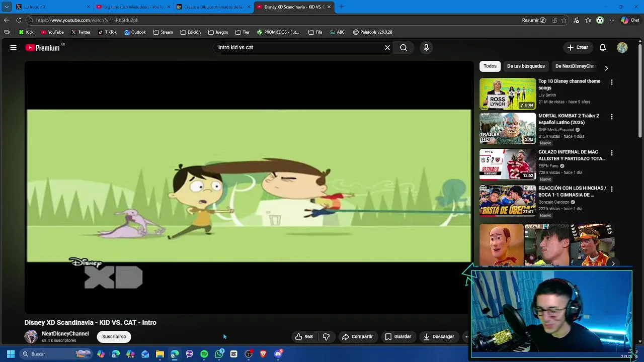Save the video with Guardar
The height and width of the screenshot is (362, 644).
pos(398,336)
